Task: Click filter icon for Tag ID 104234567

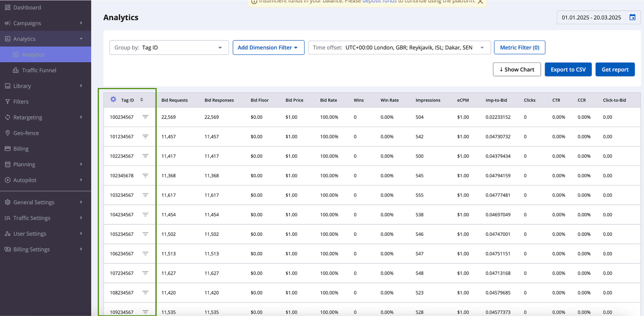Action: pos(145,214)
